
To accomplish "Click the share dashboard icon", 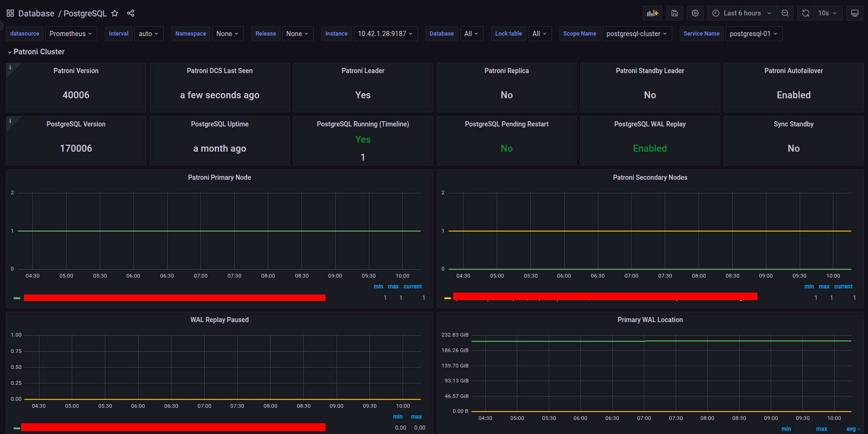I will click(131, 13).
